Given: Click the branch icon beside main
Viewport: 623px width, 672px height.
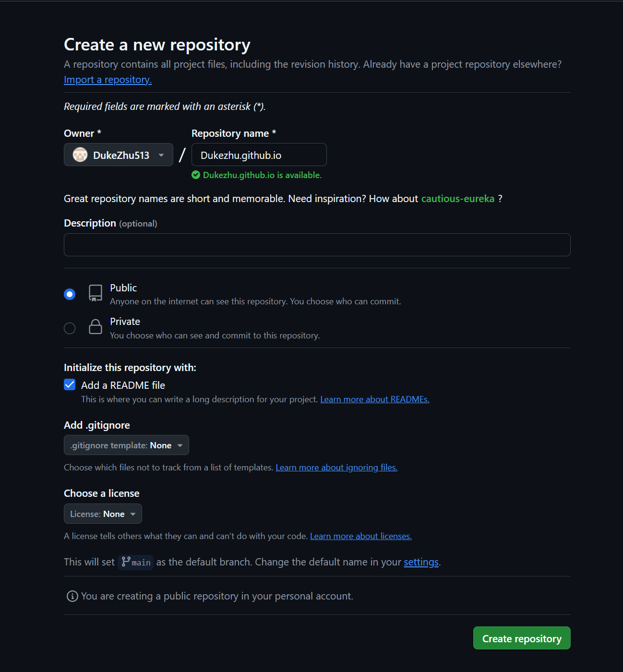Looking at the screenshot, I should tap(126, 562).
